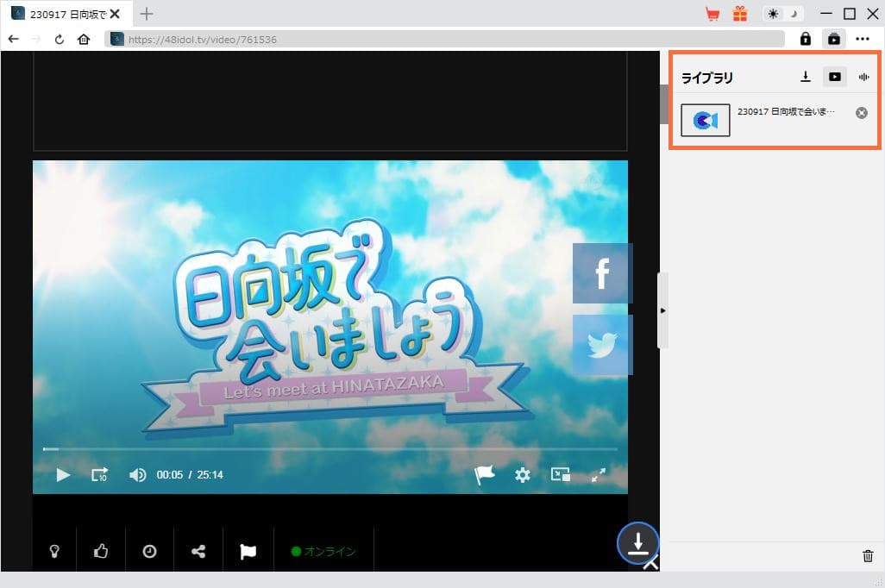The height and width of the screenshot is (588, 885).
Task: Report video with white flag icon
Action: point(248,551)
